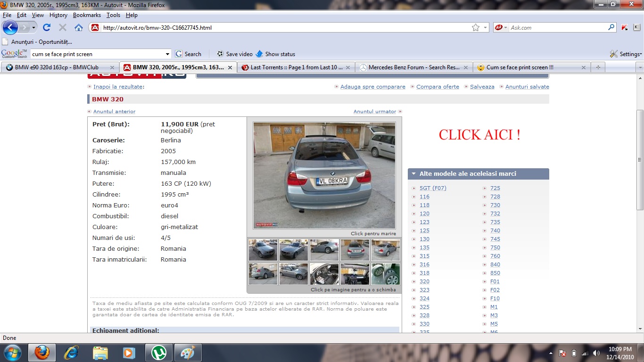Reload the page with the refresh icon

coord(46,27)
